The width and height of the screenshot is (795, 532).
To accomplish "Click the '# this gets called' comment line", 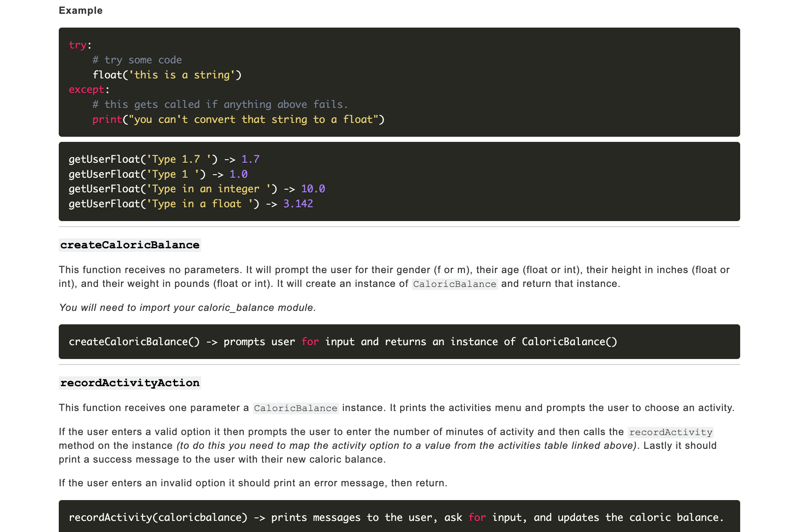I will click(220, 104).
